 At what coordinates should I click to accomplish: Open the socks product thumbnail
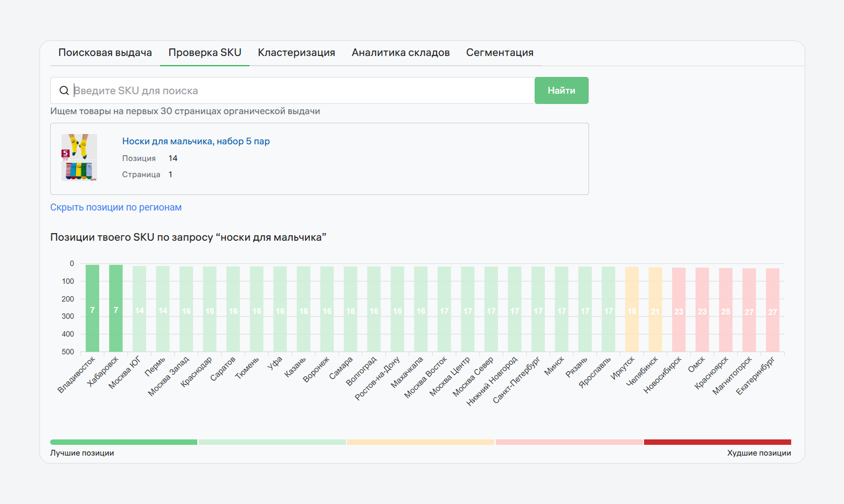point(79,157)
